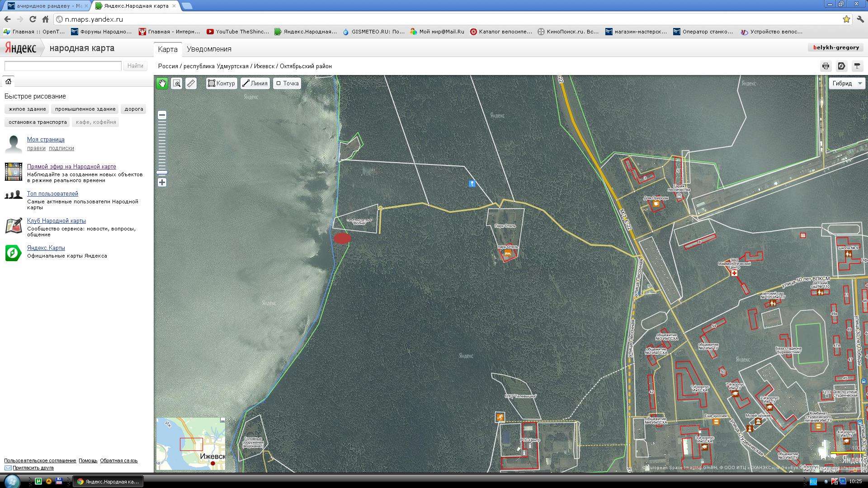Open the Топ пользователей link
This screenshot has width=868, height=488.
click(52, 193)
